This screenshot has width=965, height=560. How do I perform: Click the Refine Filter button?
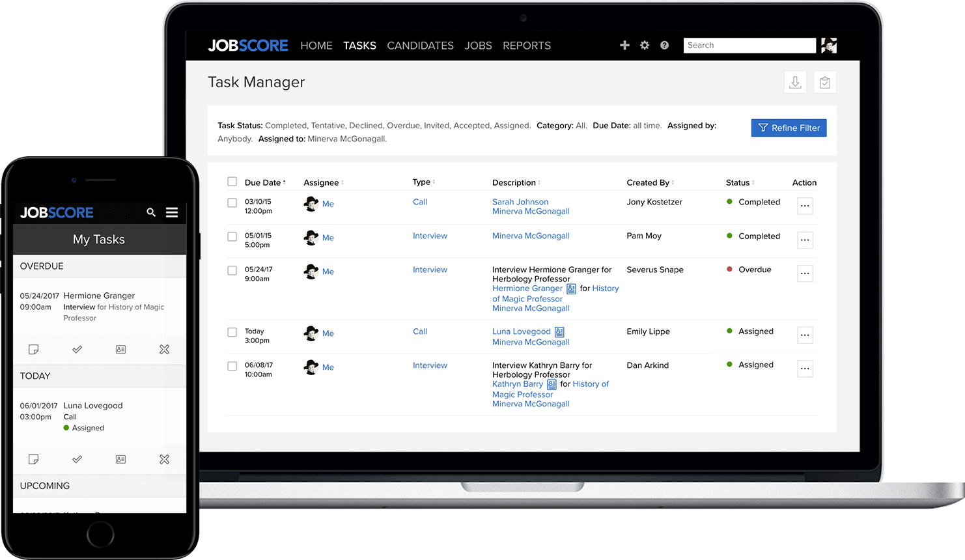pos(789,128)
